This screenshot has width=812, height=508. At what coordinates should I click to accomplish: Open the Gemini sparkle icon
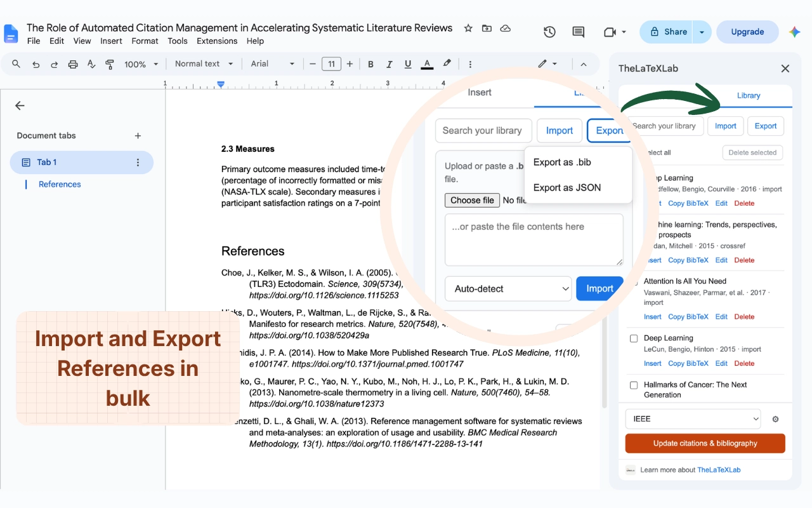(795, 32)
